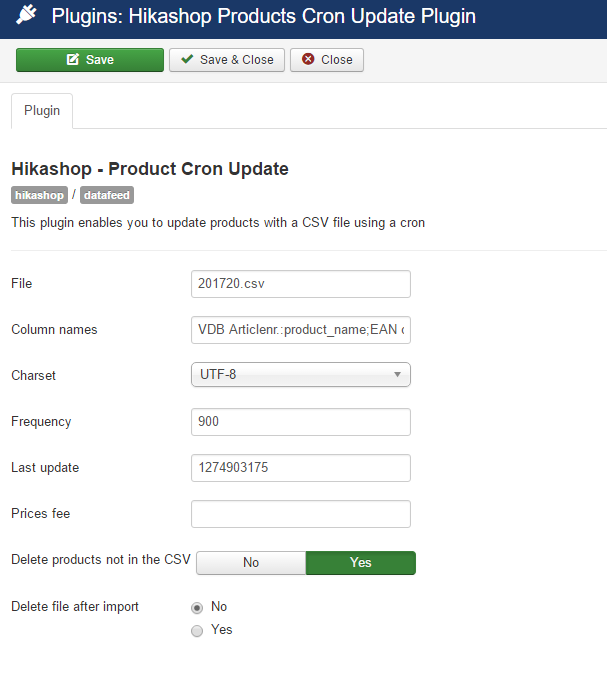Click the plugin description text about CSV cron
The height and width of the screenshot is (674, 607).
pyautogui.click(x=218, y=223)
